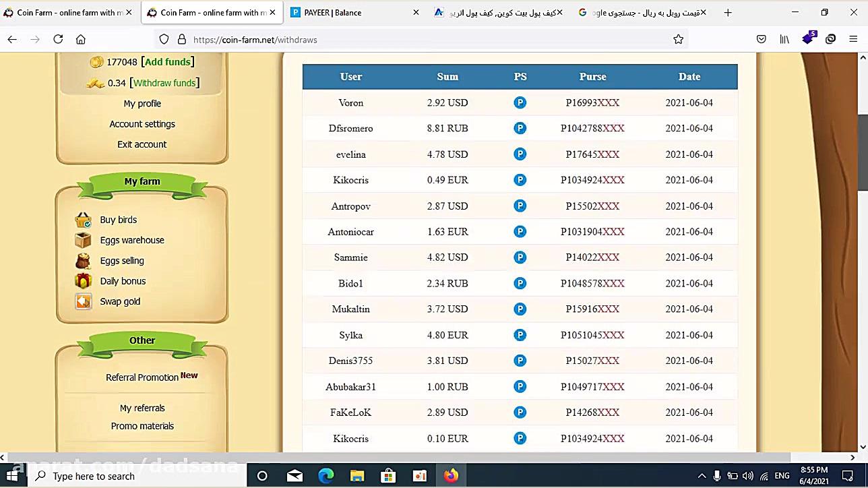868x488 pixels.
Task: Open the Buy birds page
Action: [x=119, y=220]
